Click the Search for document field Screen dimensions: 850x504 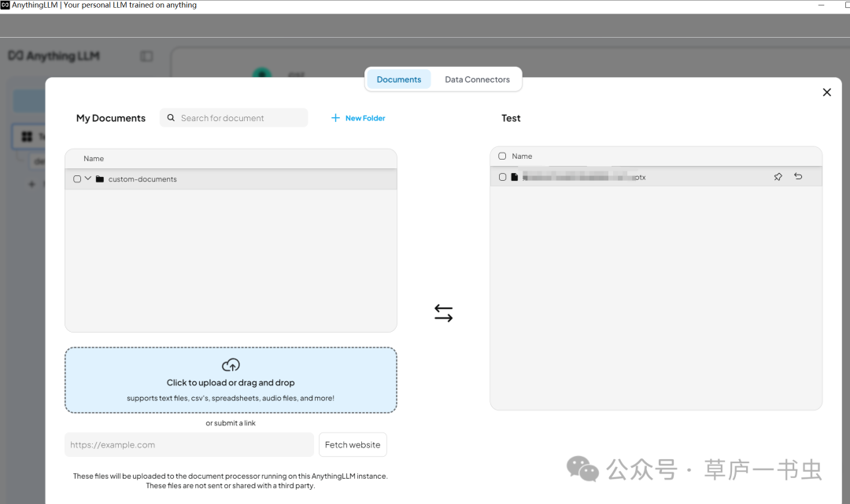234,118
